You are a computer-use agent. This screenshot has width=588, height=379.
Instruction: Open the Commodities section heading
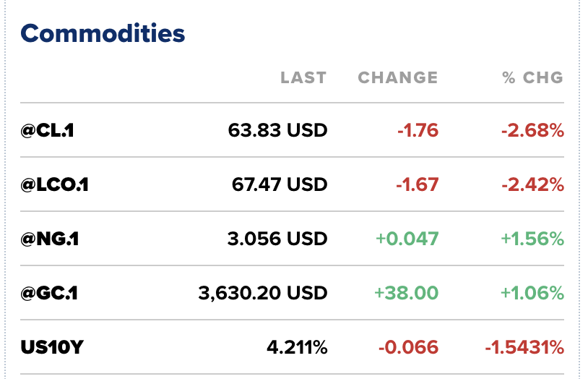pos(103,33)
